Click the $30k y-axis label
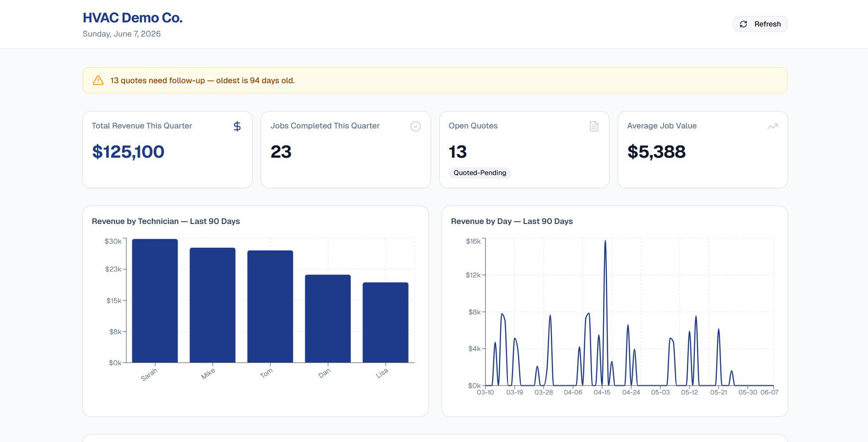The height and width of the screenshot is (442, 868). tap(113, 241)
